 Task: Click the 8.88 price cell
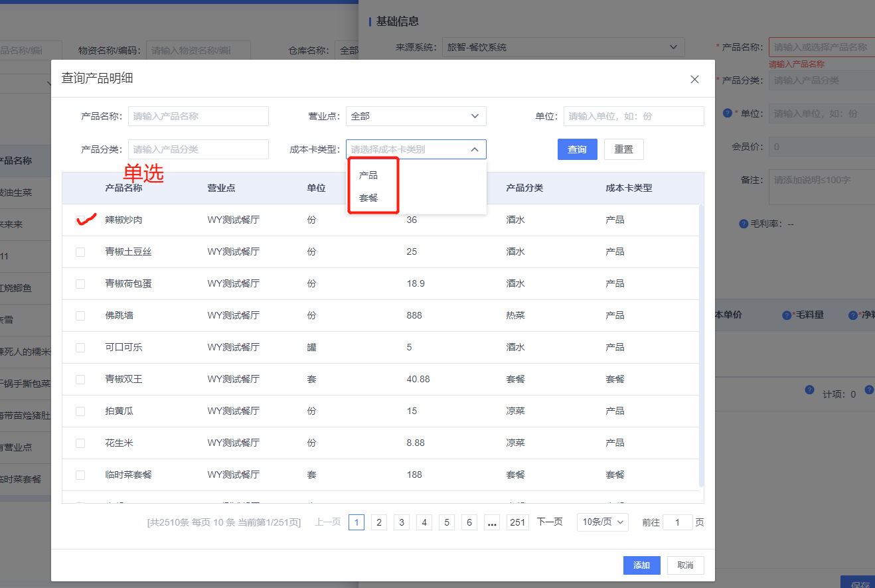point(416,443)
